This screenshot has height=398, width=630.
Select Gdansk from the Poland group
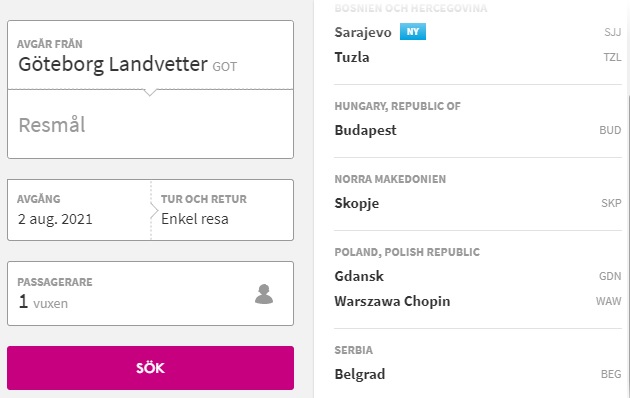[x=478, y=276]
